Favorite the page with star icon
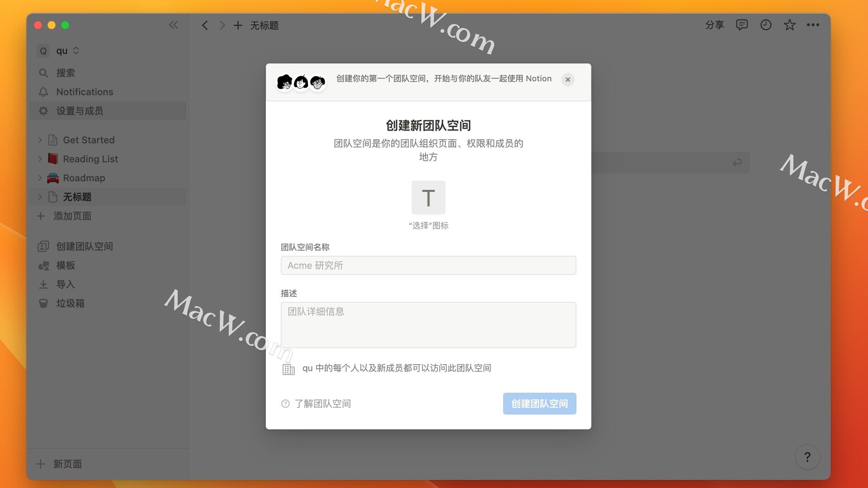The width and height of the screenshot is (868, 488). coord(789,25)
